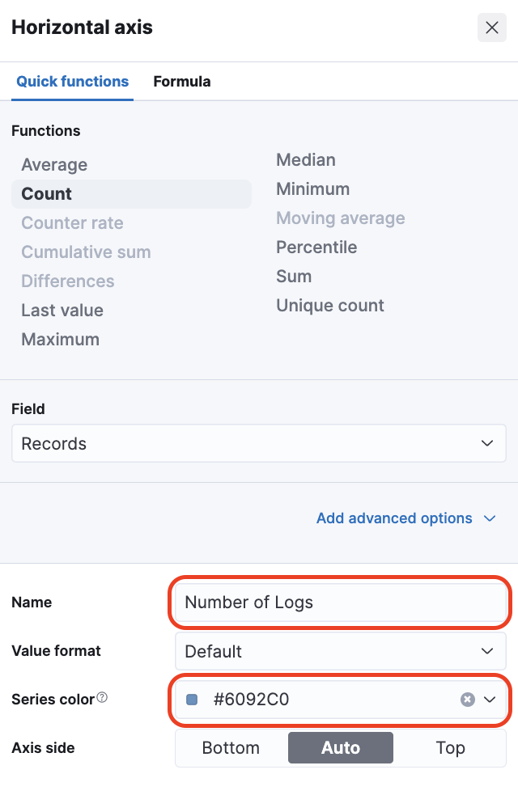Screen dimensions: 518x812
Task: Select the Last value function
Action: pyautogui.click(x=62, y=311)
